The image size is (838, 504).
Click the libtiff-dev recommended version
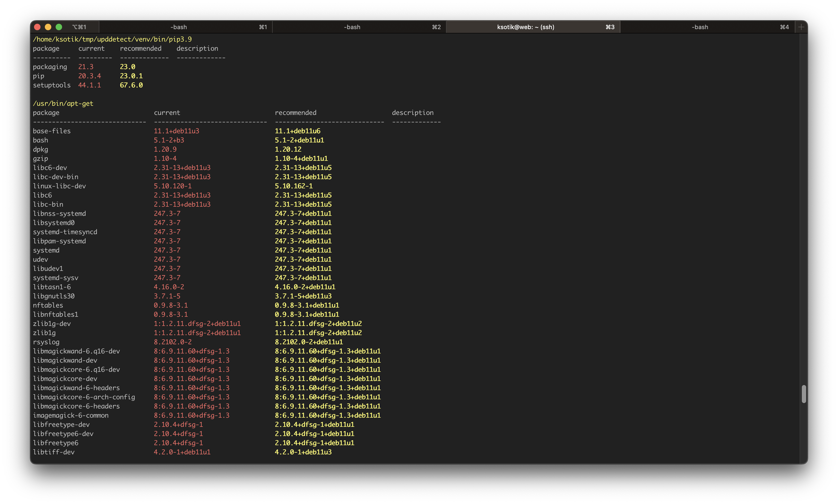303,452
